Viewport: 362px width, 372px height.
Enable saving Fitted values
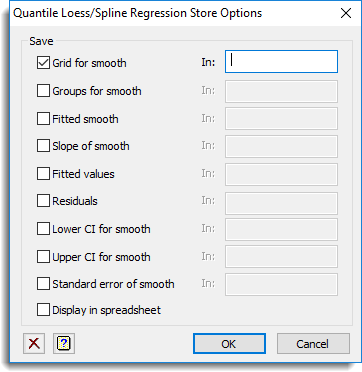pyautogui.click(x=43, y=174)
